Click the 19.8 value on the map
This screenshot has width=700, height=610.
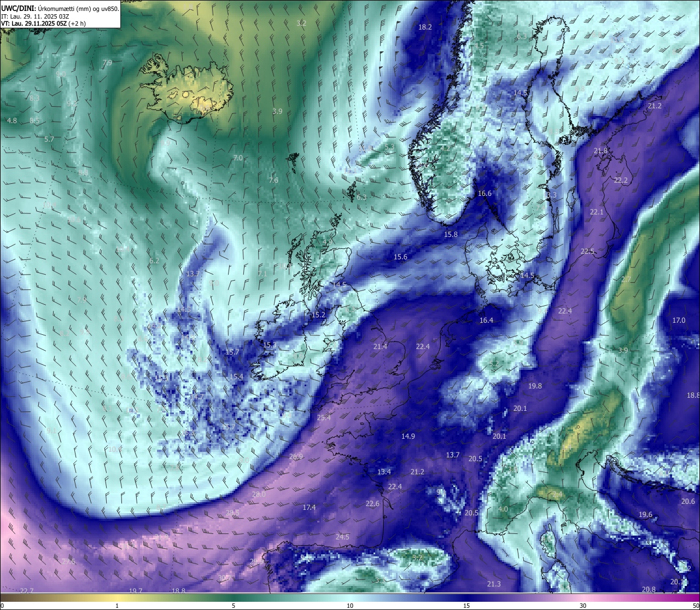[x=535, y=386]
